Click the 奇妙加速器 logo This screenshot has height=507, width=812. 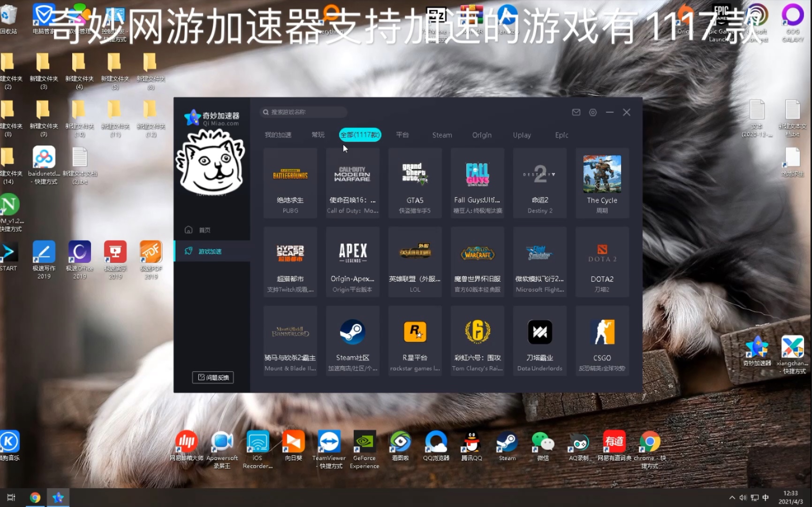tap(212, 117)
